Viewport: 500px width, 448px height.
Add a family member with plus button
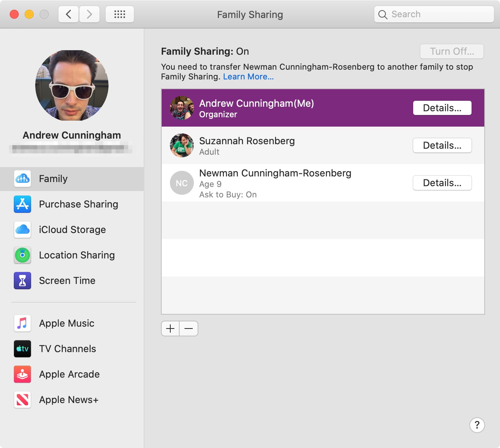[170, 329]
